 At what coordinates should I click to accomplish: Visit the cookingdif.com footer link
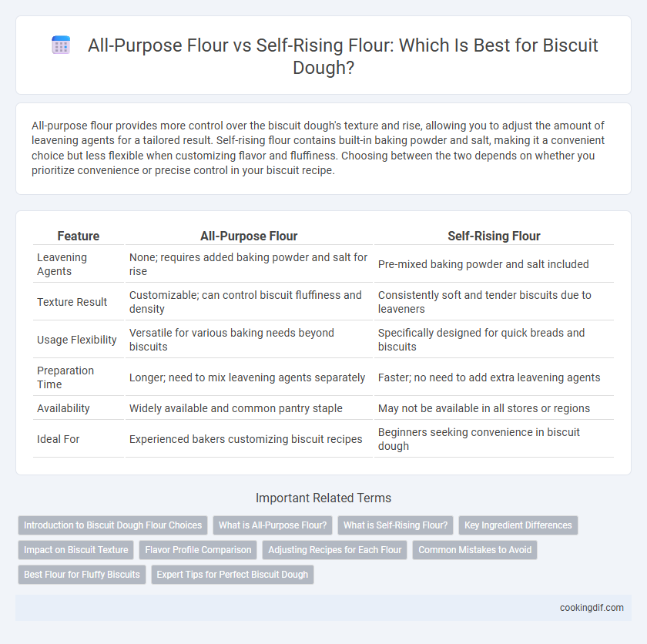click(x=592, y=608)
